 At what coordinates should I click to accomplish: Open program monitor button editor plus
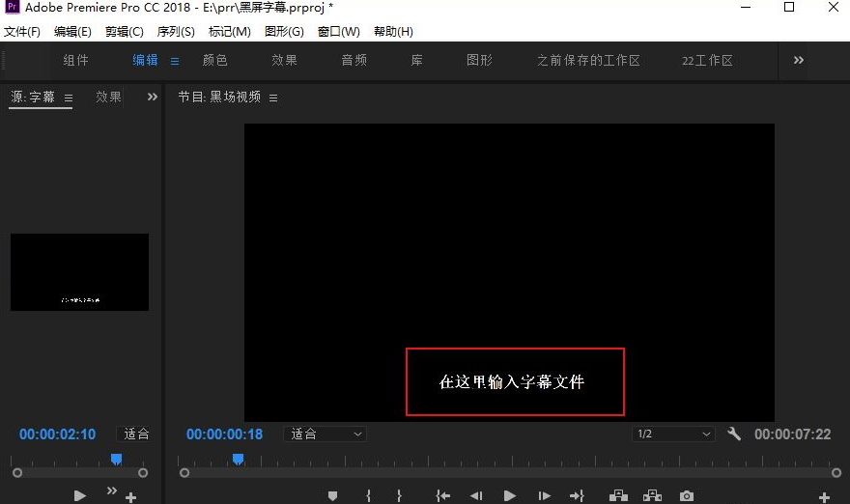coord(825,497)
